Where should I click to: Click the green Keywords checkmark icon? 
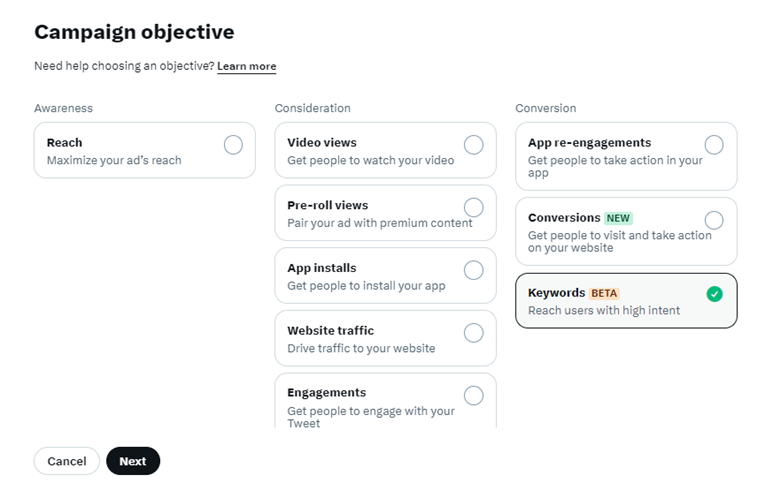click(x=714, y=294)
